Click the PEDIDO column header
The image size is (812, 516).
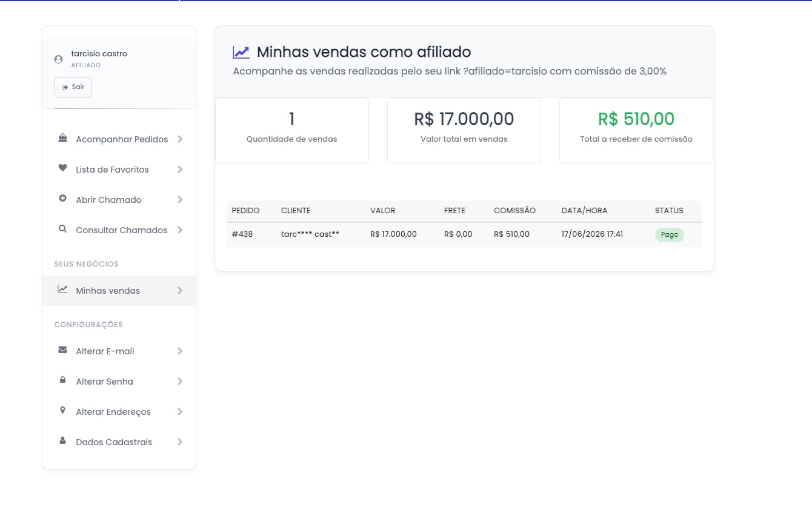[245, 211]
